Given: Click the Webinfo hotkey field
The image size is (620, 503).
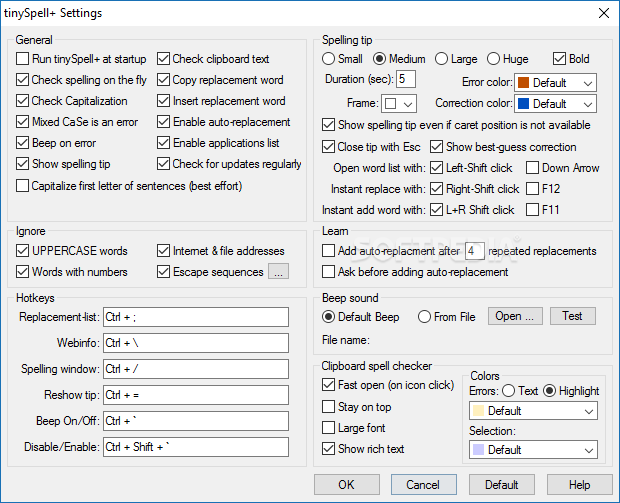Looking at the screenshot, I should (196, 343).
